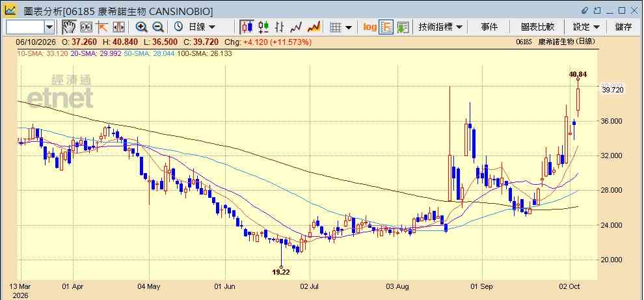Click the 01 Apr date axis label
644x300 pixels.
coord(73,286)
